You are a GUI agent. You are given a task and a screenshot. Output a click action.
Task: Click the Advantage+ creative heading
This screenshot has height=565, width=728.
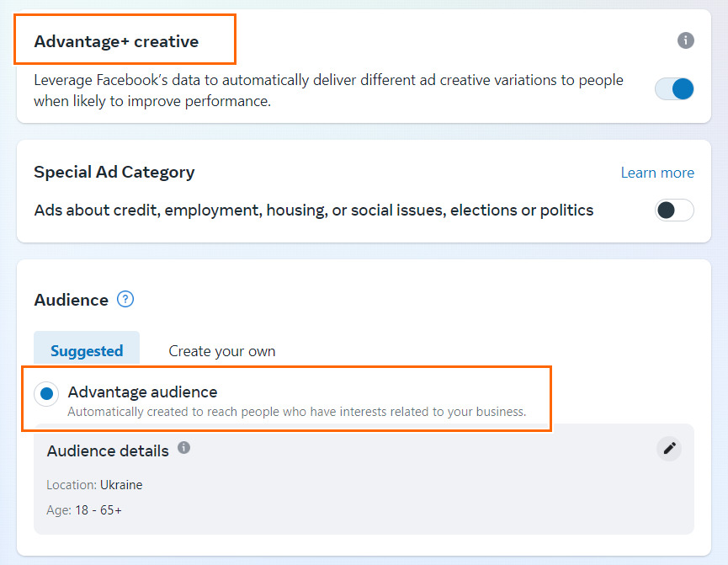coord(116,42)
